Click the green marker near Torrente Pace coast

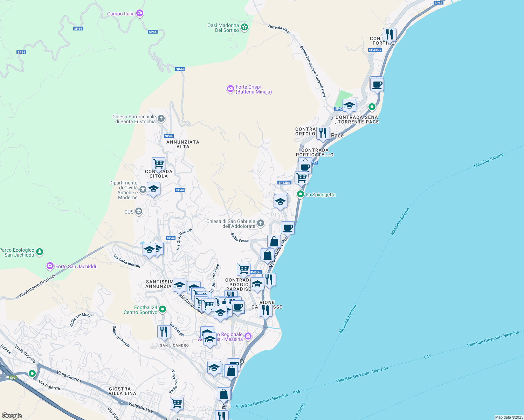click(372, 107)
